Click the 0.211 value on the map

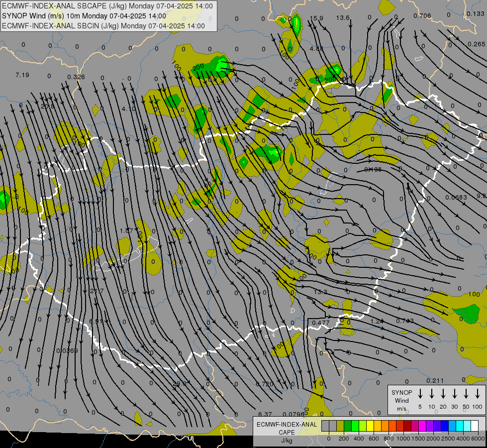pyautogui.click(x=435, y=380)
